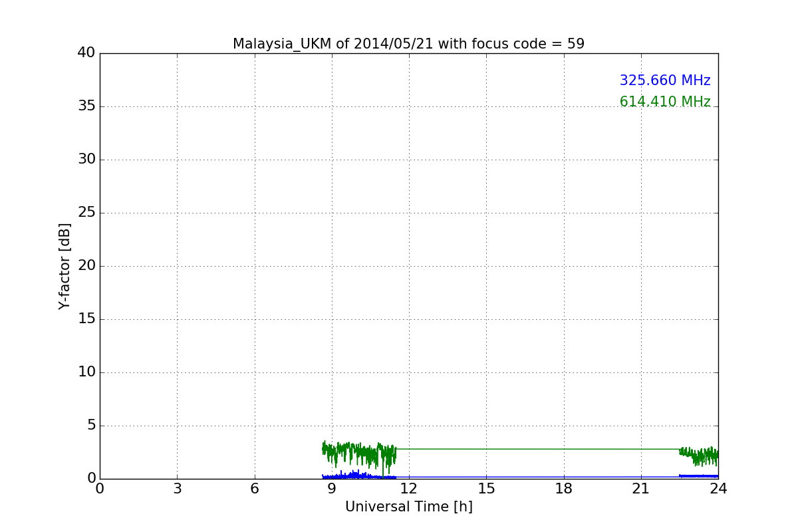Click the x-axis tick label 18

click(564, 489)
